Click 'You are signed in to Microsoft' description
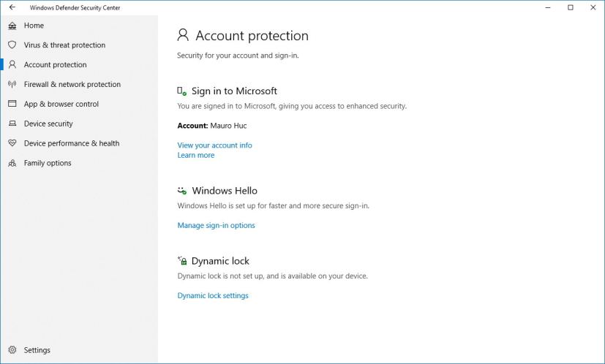This screenshot has width=605, height=364. point(292,106)
